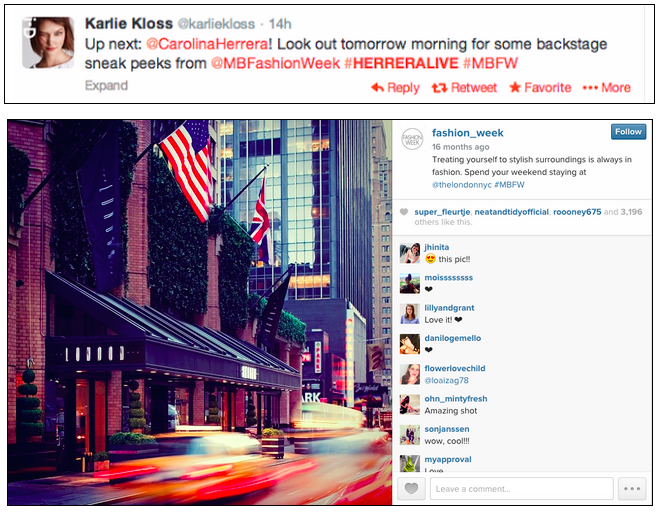The width and height of the screenshot is (660, 512).
Task: Open sonjanssen username link
Action: [x=447, y=429]
